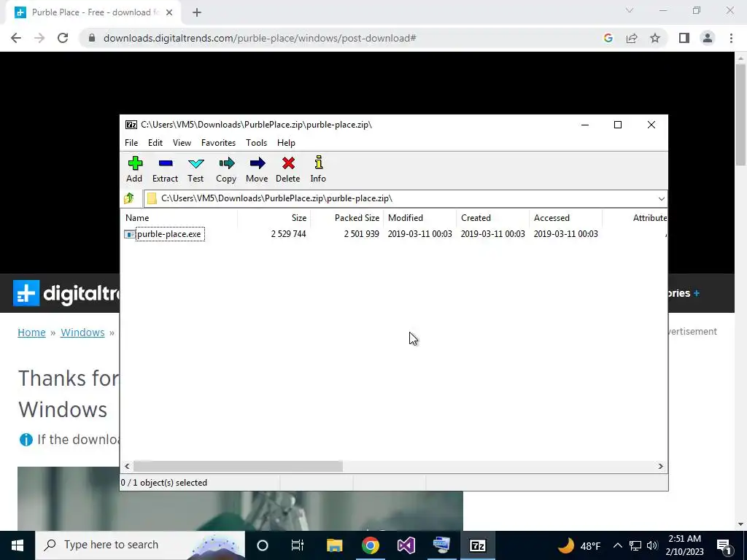Sort by Modified column header
747x560 pixels.
pos(419,218)
